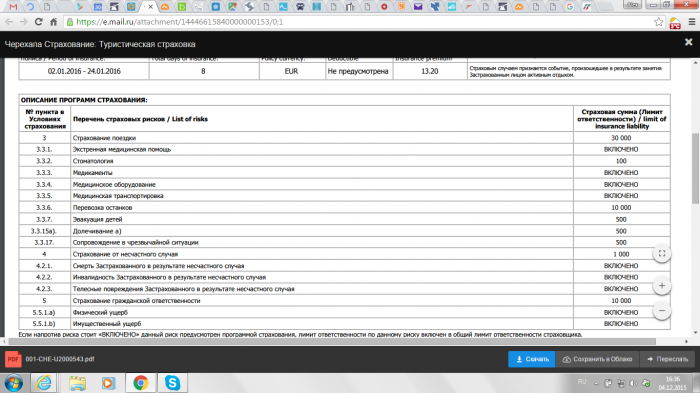
Task: Go to the browser home page icon
Action: click(54, 22)
